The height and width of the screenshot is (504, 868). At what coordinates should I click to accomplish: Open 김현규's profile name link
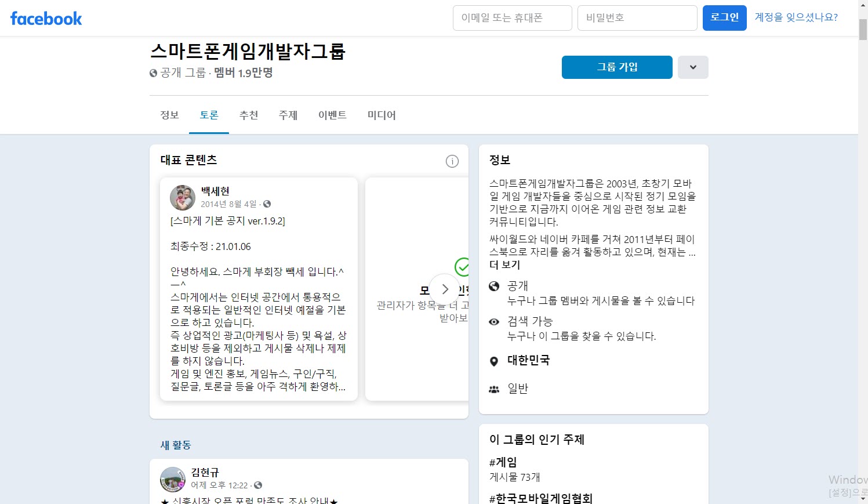(205, 472)
